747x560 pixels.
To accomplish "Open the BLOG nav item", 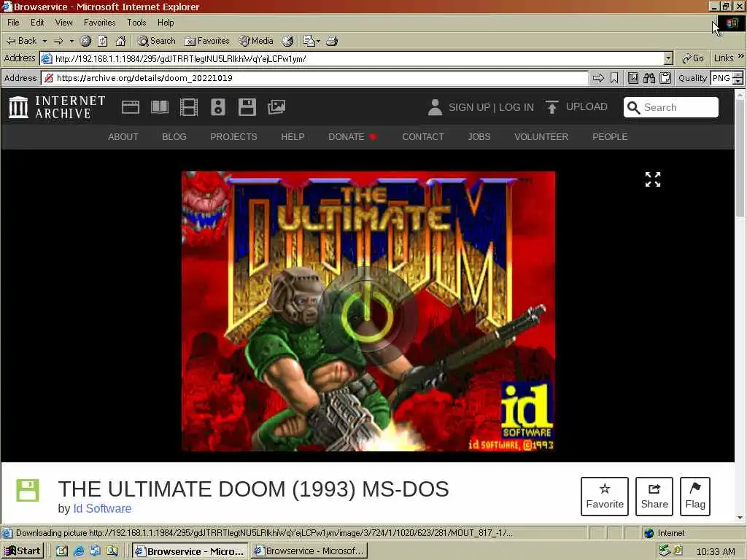I will tap(174, 136).
